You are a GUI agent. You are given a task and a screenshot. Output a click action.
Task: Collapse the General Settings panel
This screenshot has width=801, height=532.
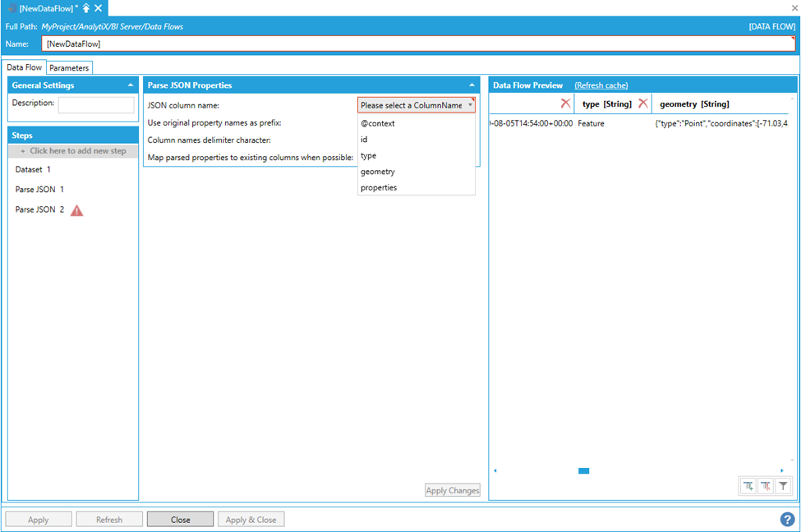pyautogui.click(x=130, y=85)
